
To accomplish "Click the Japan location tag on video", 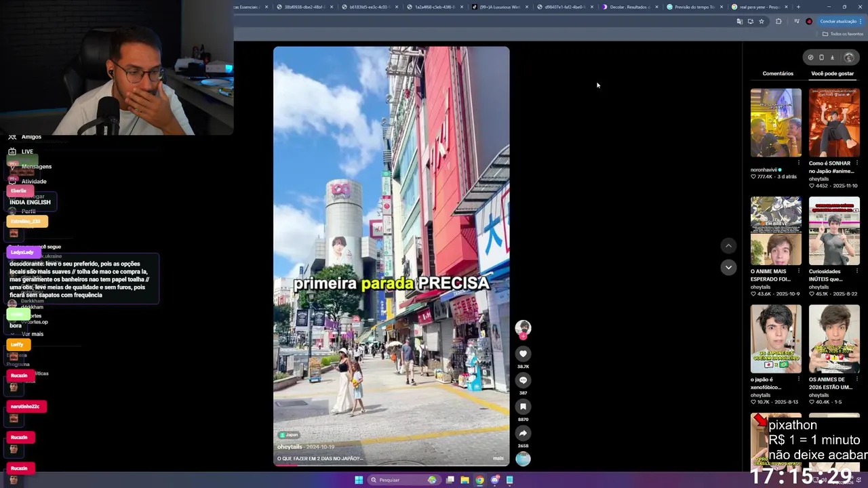I will pos(289,435).
